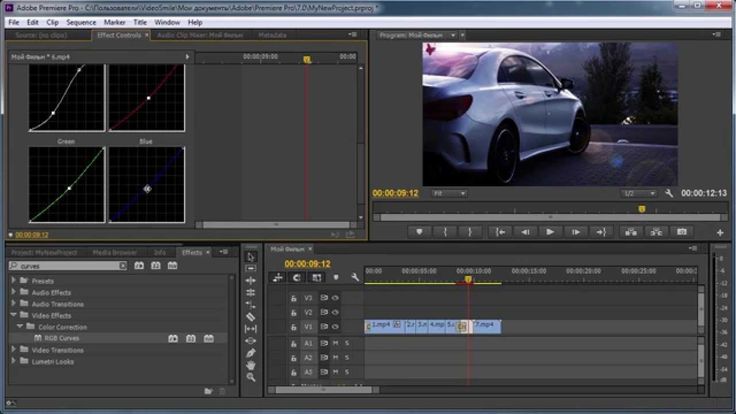Create new custom bin in Effects panel
Screen dimensions: 736x414
pyautogui.click(x=209, y=390)
